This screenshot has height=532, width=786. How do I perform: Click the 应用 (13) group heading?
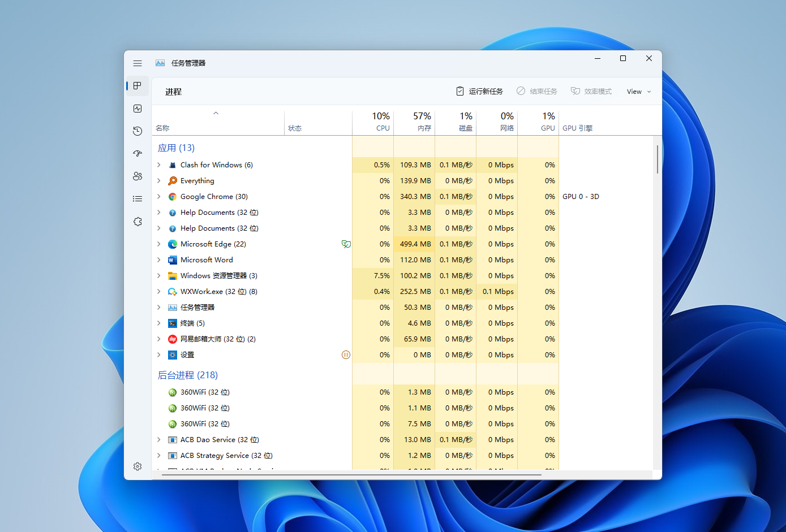tap(176, 148)
